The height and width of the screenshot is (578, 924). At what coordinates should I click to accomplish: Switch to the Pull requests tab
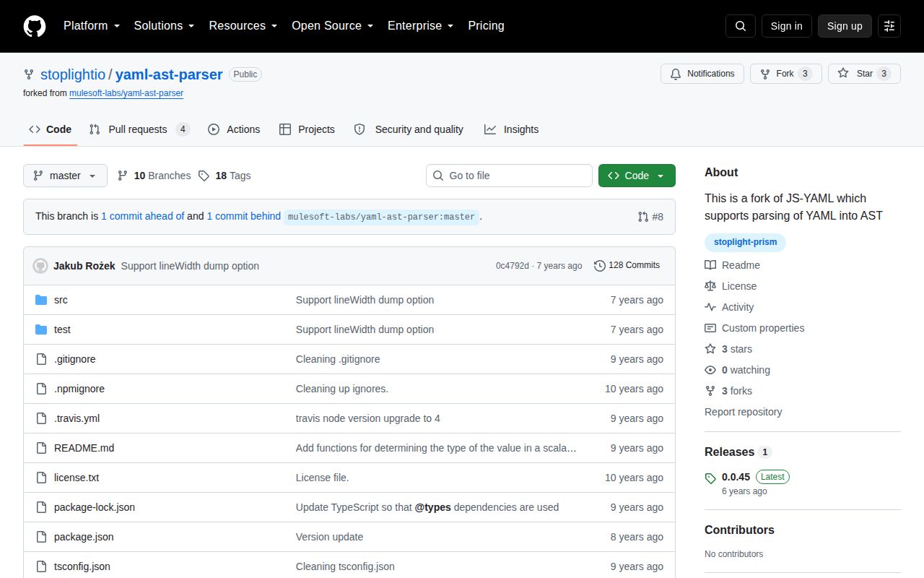[139, 129]
